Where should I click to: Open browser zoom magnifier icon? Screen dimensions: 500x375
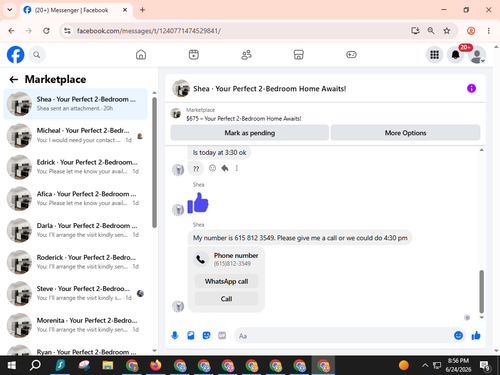coord(431,31)
